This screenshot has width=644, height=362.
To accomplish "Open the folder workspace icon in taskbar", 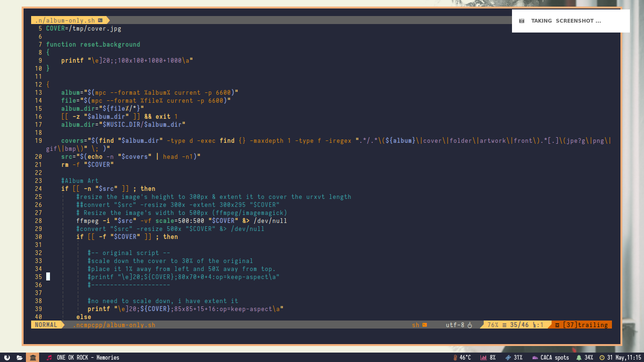I will (19, 358).
